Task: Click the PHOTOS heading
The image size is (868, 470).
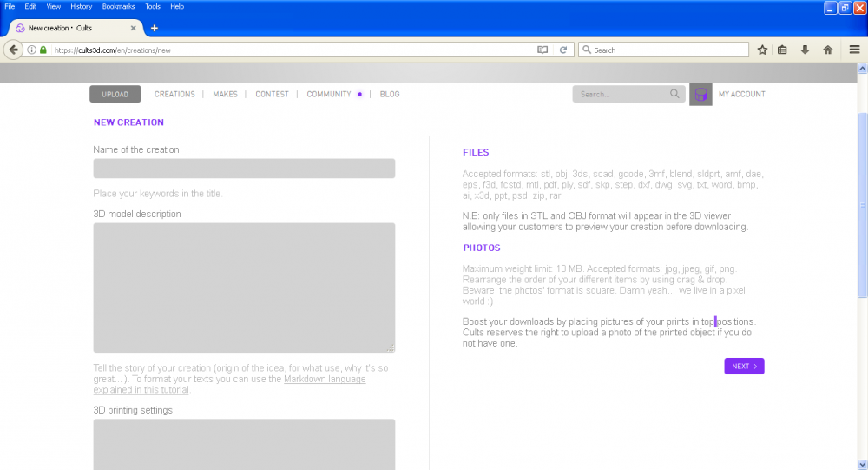Action: pyautogui.click(x=482, y=248)
